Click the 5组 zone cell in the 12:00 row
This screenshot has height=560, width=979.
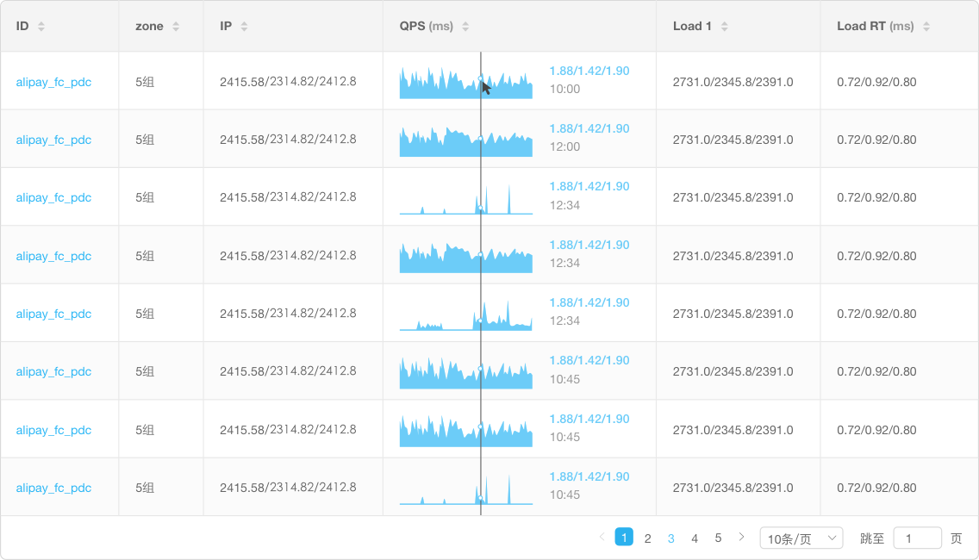point(145,140)
